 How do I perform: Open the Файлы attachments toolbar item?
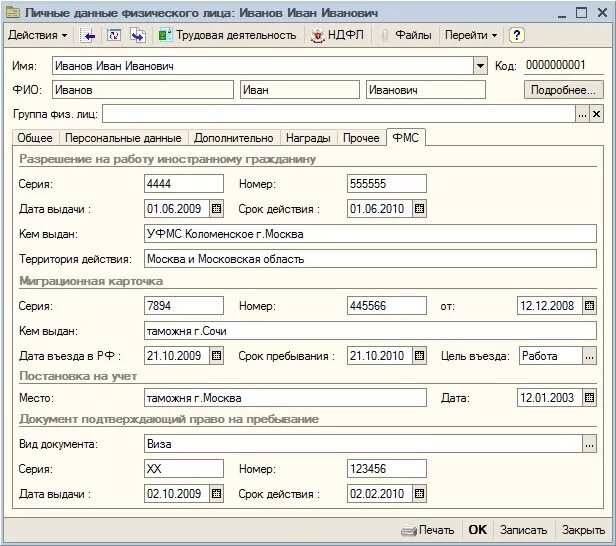click(x=407, y=35)
